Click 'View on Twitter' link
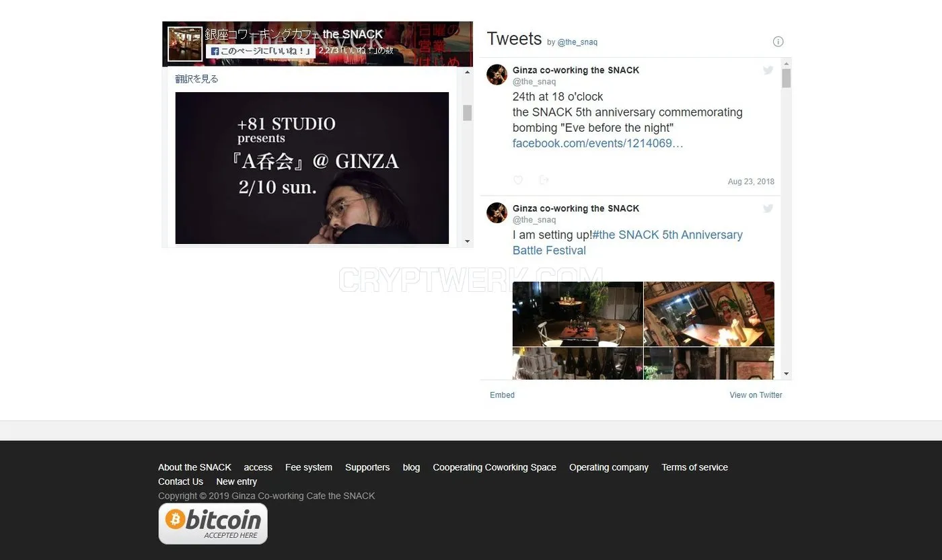The height and width of the screenshot is (560, 942). click(x=756, y=395)
